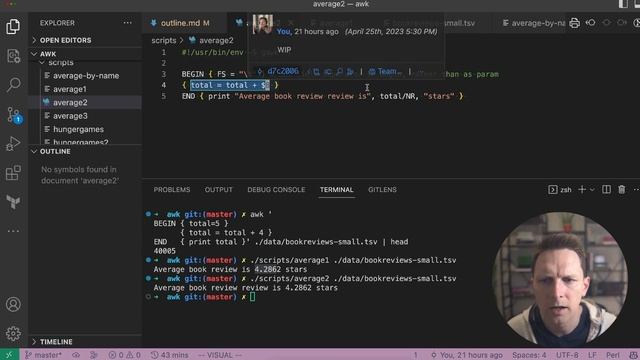640x360 pixels.
Task: Open the Explorer view in the activity bar
Action: (13, 27)
